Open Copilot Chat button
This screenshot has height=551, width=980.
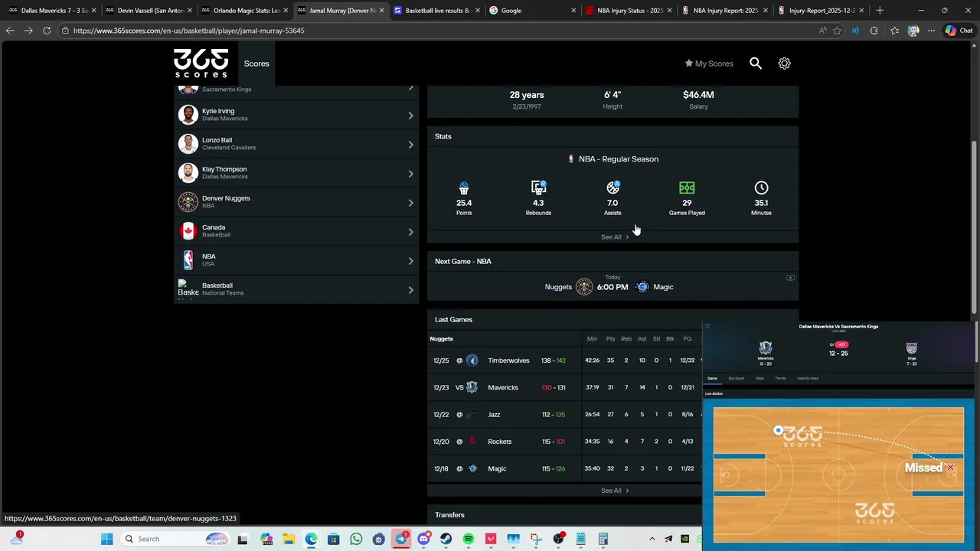click(x=959, y=31)
